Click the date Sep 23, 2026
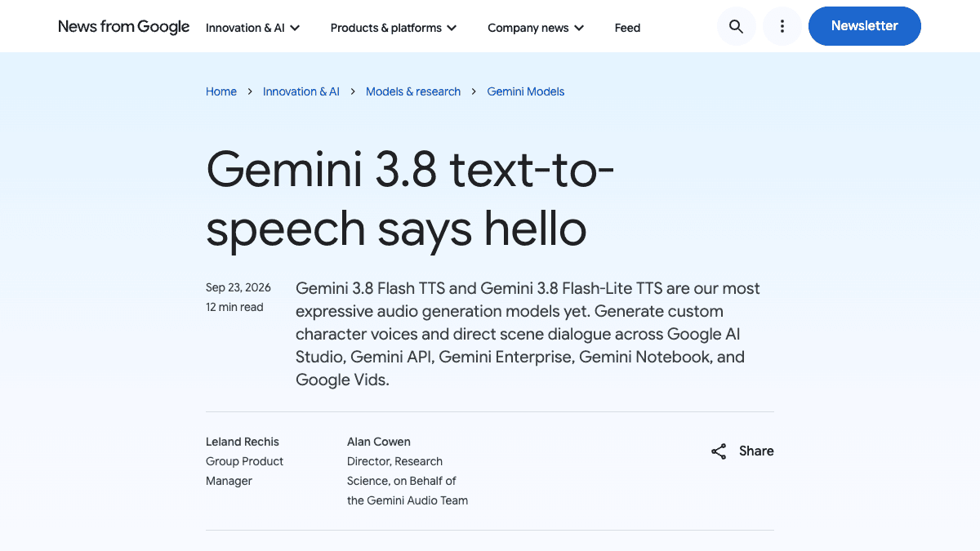 (x=238, y=287)
